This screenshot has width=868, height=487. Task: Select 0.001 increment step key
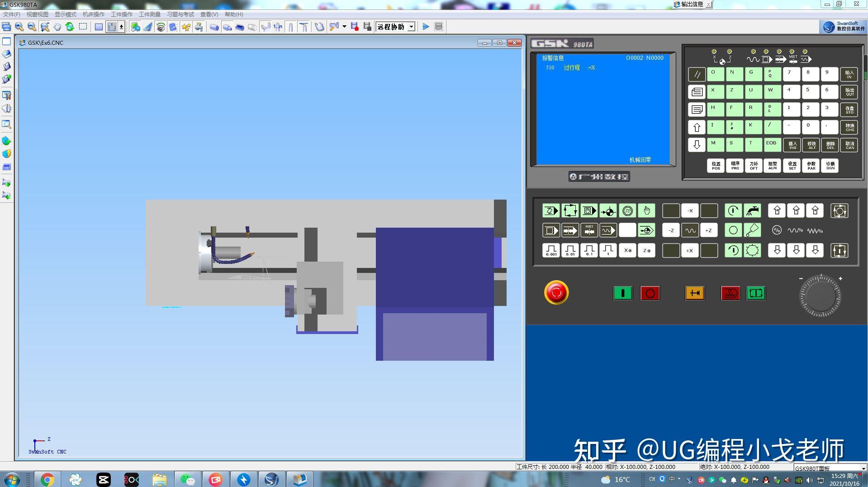point(551,250)
